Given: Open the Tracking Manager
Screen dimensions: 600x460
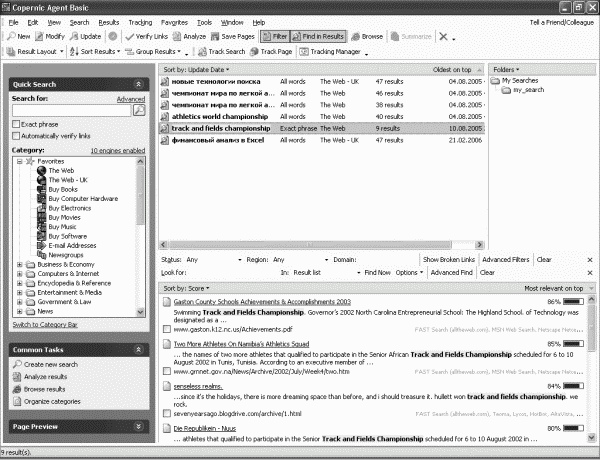Looking at the screenshot, I should click(x=330, y=52).
